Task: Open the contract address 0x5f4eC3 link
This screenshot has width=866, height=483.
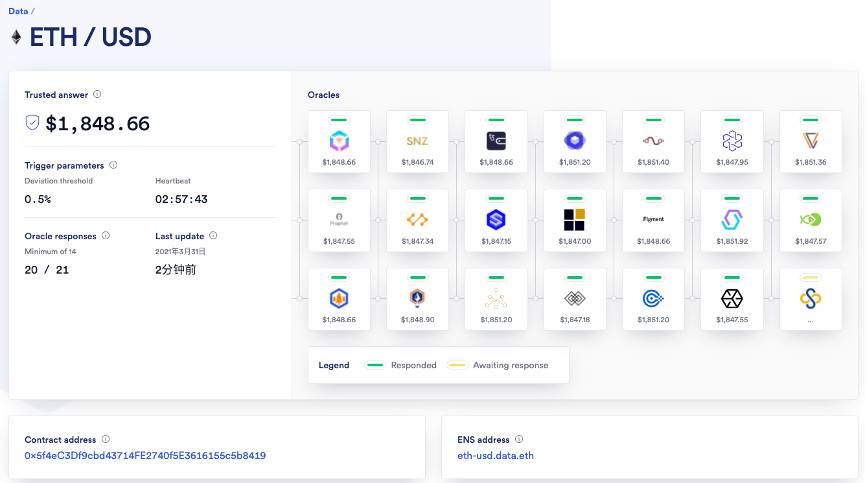Action: 145,456
